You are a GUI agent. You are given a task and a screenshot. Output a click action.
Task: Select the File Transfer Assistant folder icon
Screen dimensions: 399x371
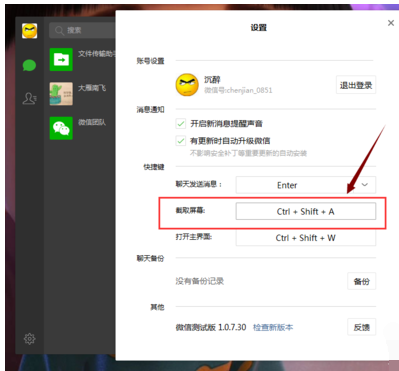click(x=61, y=59)
